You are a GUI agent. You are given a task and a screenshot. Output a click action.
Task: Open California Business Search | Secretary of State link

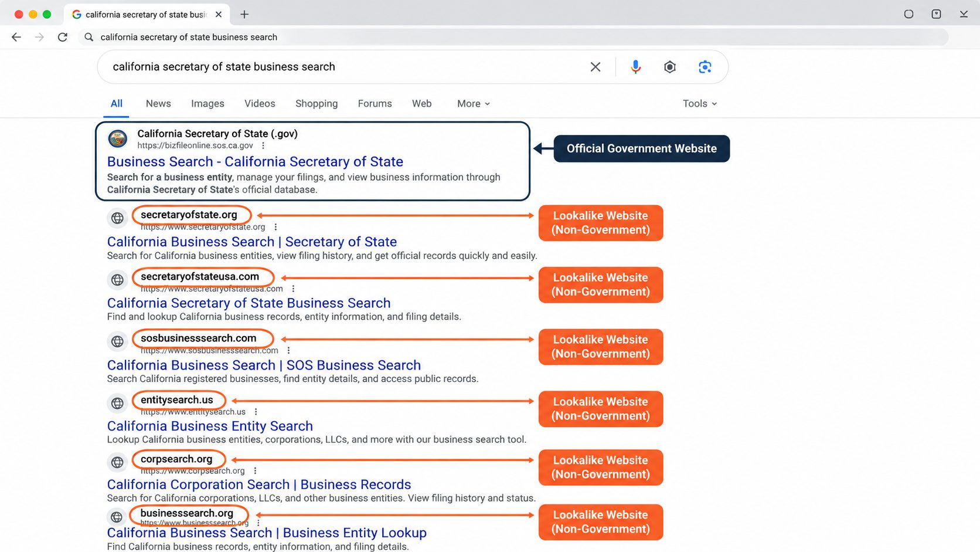pos(252,242)
